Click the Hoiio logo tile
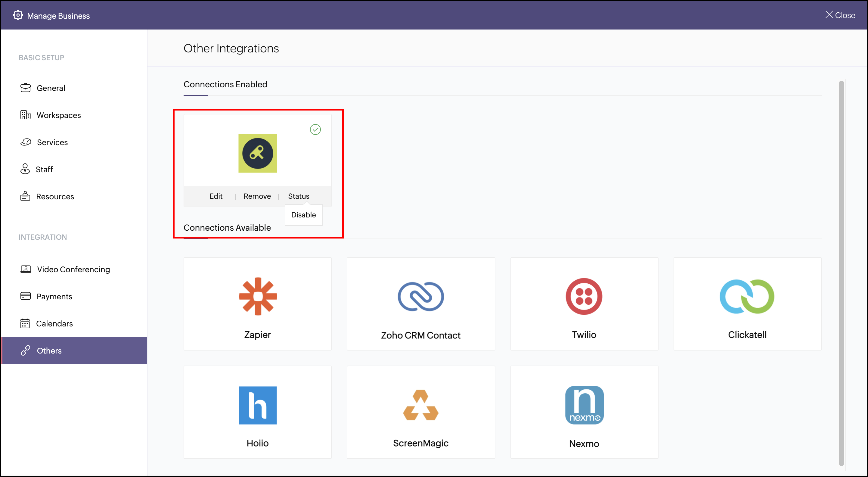Viewport: 868px width, 477px height. pyautogui.click(x=258, y=405)
